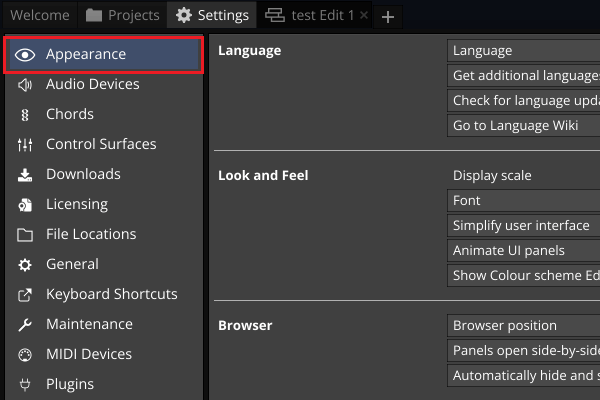Open the Keyboard Shortcuts settings page

(111, 294)
